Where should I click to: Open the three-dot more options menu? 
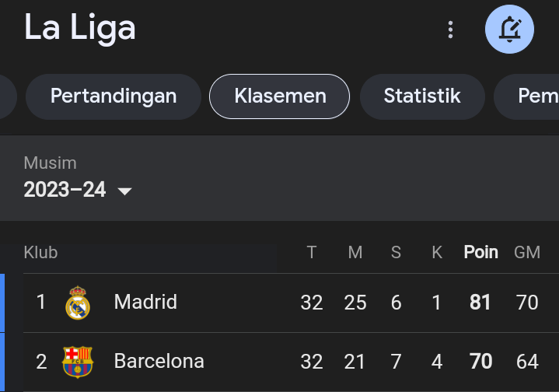click(x=450, y=30)
